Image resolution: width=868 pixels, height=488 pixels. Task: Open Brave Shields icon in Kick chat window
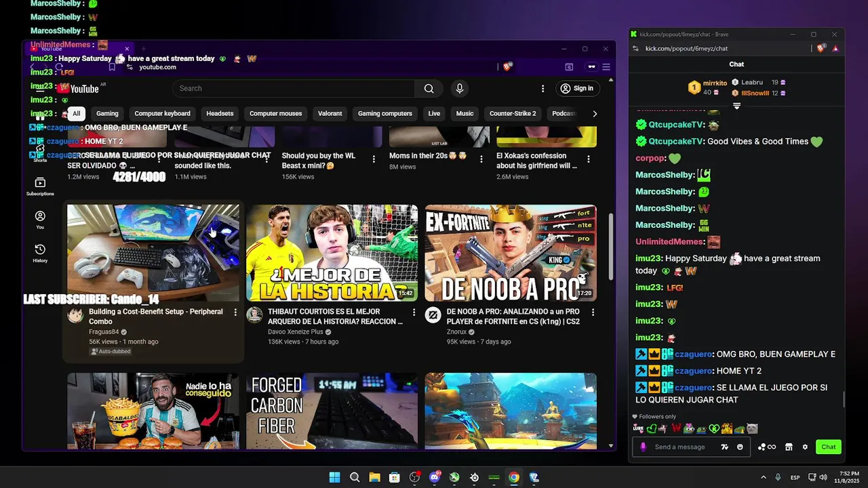click(823, 48)
